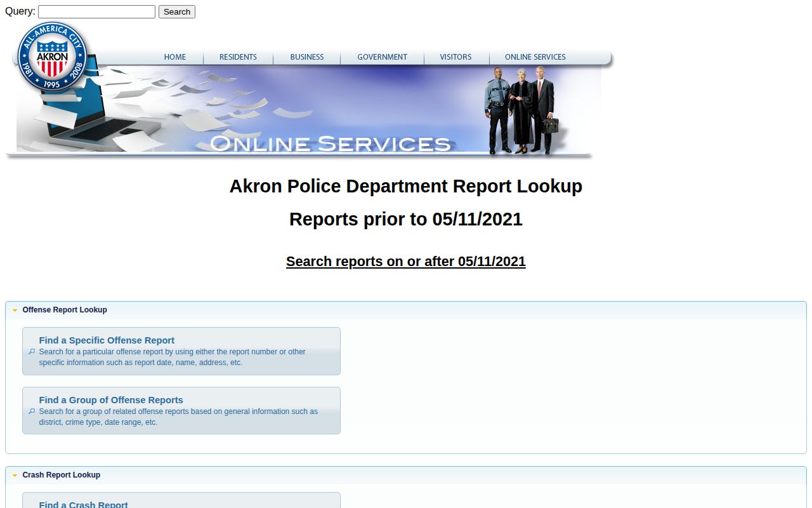
Task: Open Find a Group of Offense Reports
Action: click(x=181, y=411)
